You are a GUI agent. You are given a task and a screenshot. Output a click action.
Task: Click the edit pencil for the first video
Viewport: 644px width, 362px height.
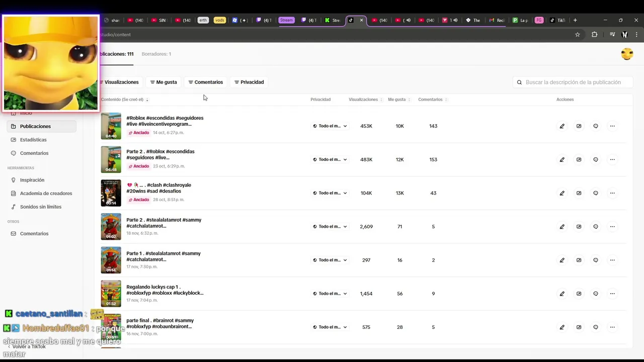tap(562, 126)
